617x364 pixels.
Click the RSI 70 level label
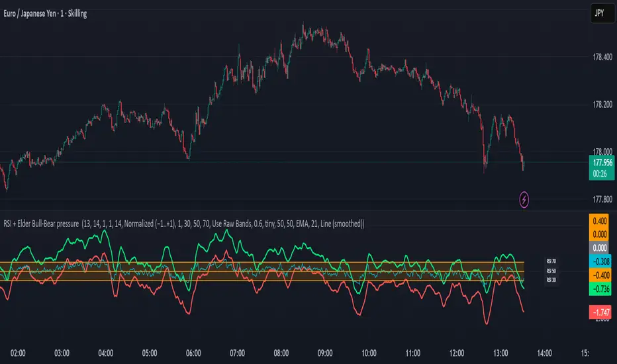(550, 261)
